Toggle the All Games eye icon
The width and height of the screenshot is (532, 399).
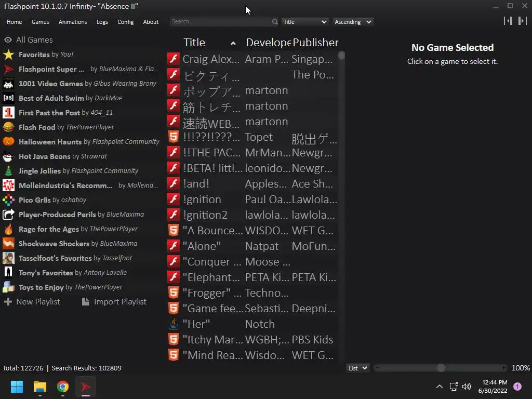pos(8,39)
